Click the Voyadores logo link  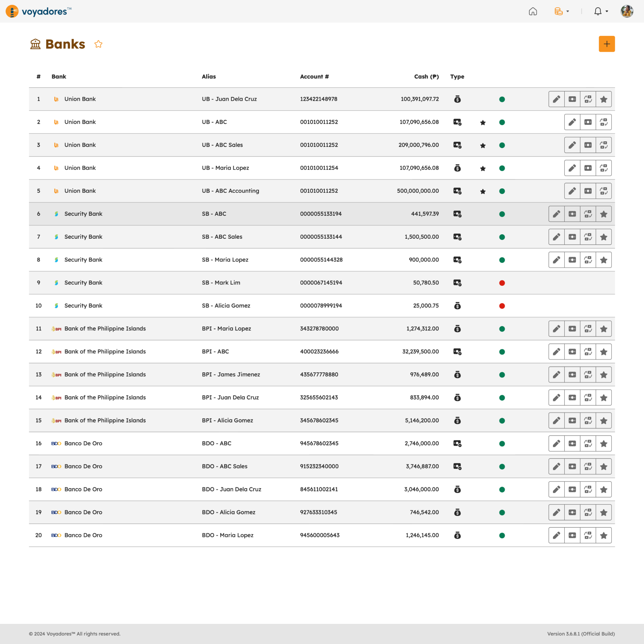pyautogui.click(x=39, y=11)
